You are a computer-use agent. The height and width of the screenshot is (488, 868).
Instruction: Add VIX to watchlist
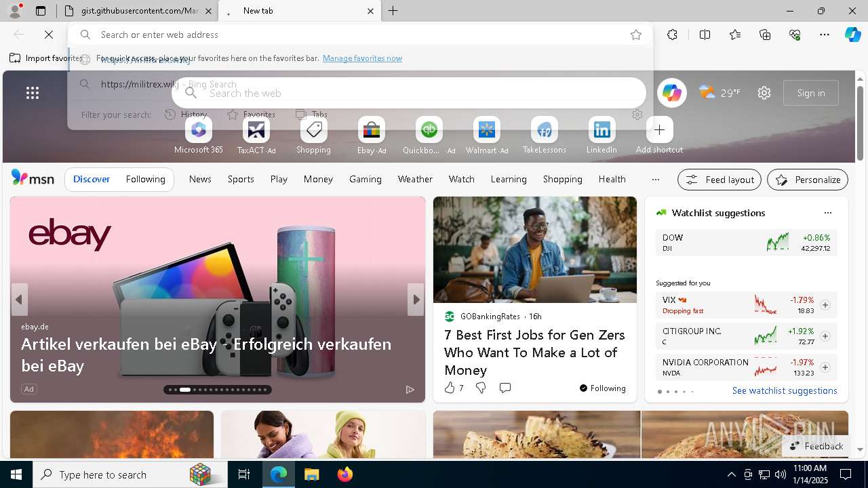tap(825, 305)
